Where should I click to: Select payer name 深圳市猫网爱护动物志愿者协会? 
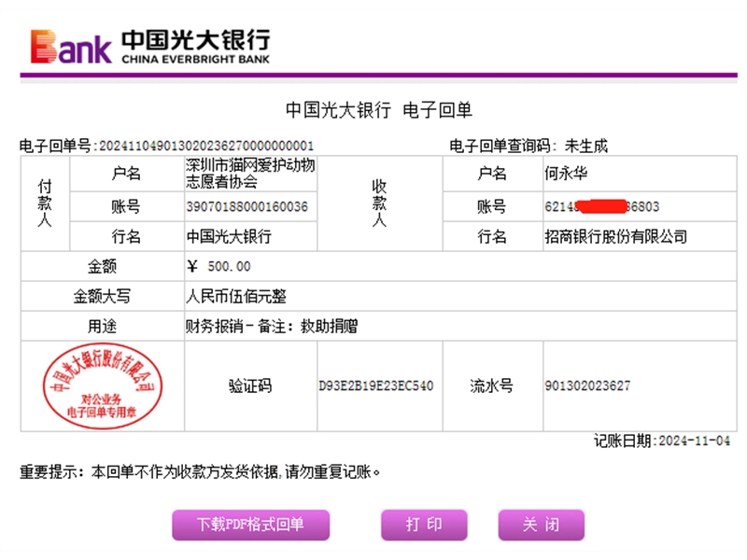[x=250, y=174]
